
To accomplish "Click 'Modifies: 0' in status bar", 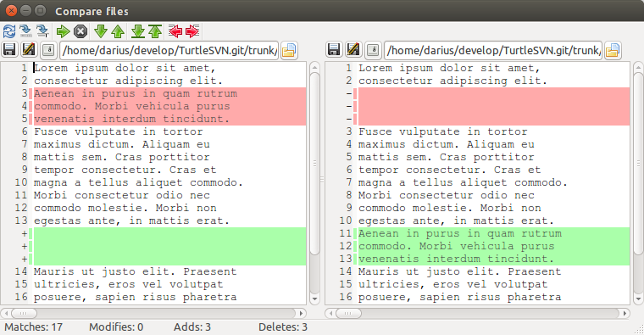I will click(x=116, y=327).
